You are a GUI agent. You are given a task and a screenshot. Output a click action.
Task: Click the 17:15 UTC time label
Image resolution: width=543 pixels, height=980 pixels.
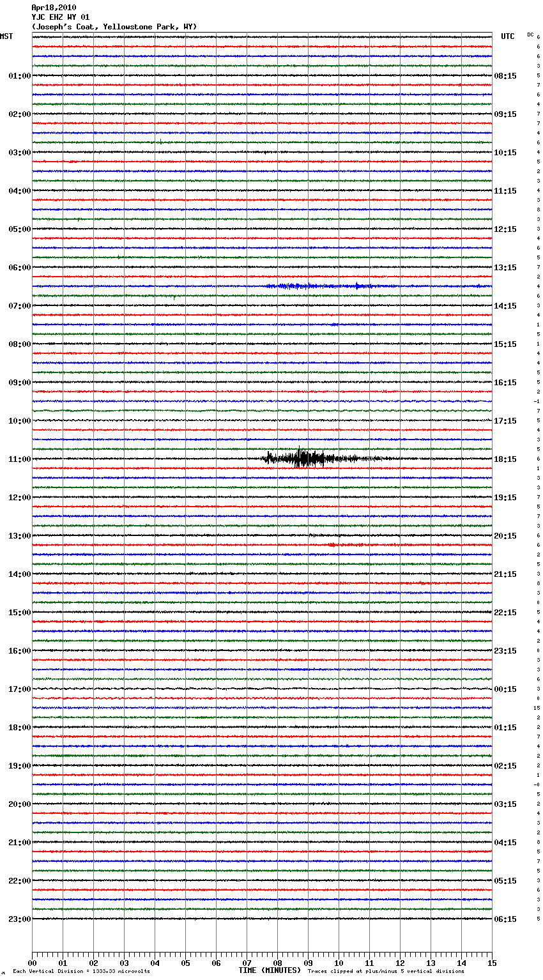(505, 421)
